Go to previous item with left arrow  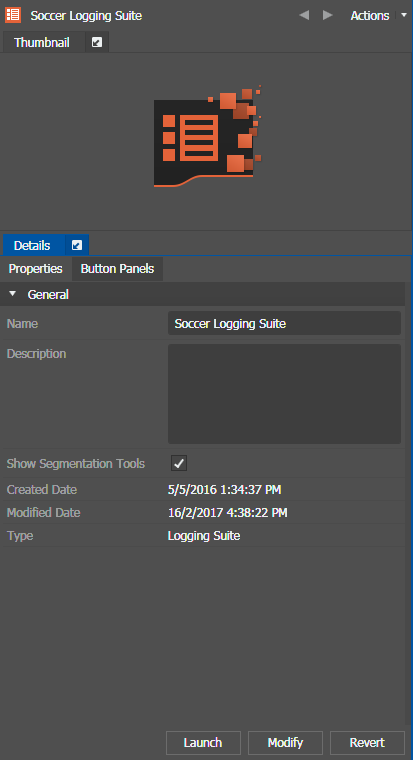(x=304, y=16)
